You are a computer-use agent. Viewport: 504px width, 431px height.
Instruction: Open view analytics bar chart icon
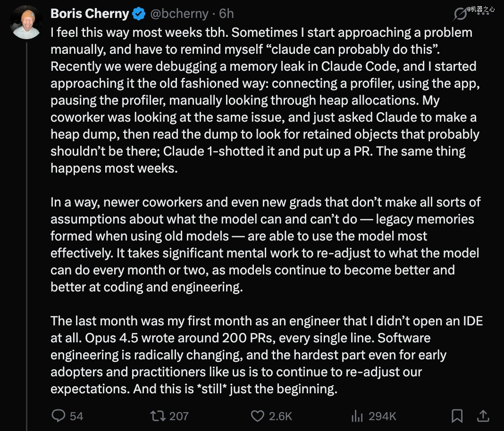point(356,415)
